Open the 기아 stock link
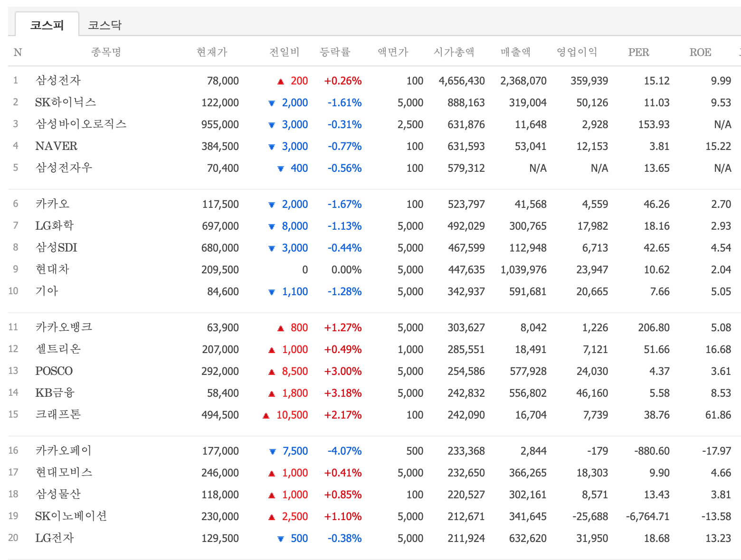Image resolution: width=741 pixels, height=560 pixels. 47,291
